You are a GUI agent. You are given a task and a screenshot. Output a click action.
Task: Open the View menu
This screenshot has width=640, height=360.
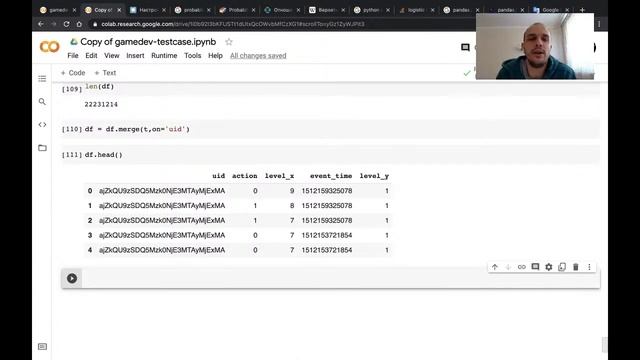point(111,56)
